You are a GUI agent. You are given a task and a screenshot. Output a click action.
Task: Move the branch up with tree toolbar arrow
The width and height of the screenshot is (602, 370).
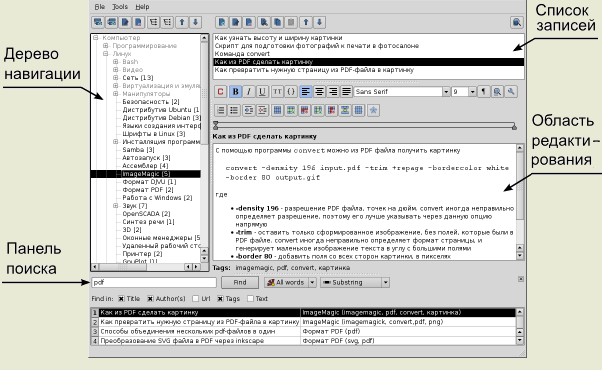(182, 22)
